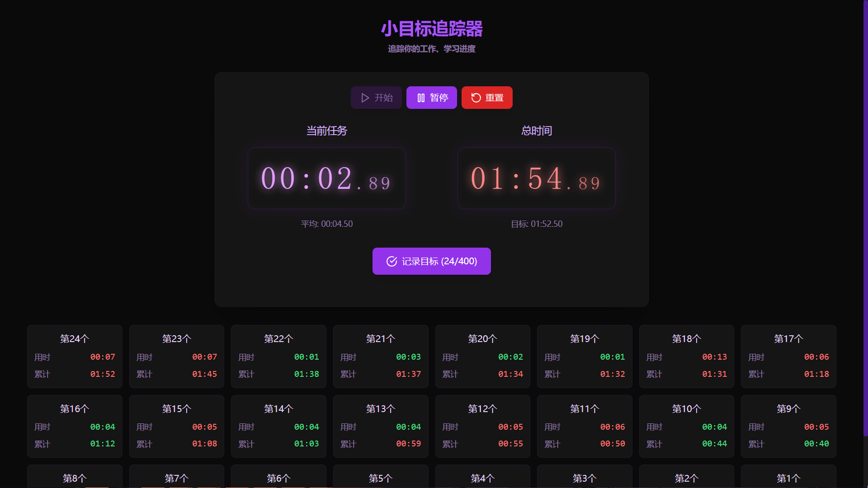Click cumulative 00:44 in 第10个 card
The width and height of the screenshot is (868, 488).
coord(715,444)
